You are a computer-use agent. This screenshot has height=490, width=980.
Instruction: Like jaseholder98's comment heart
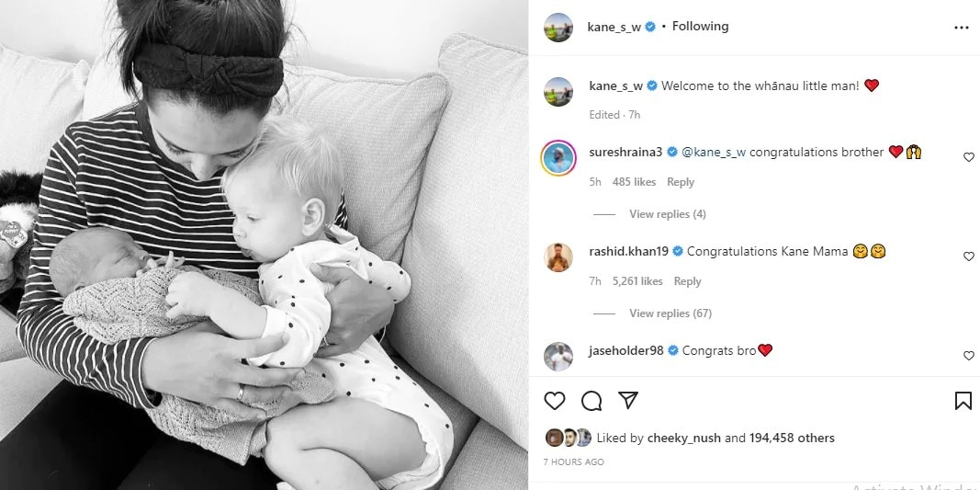point(968,356)
